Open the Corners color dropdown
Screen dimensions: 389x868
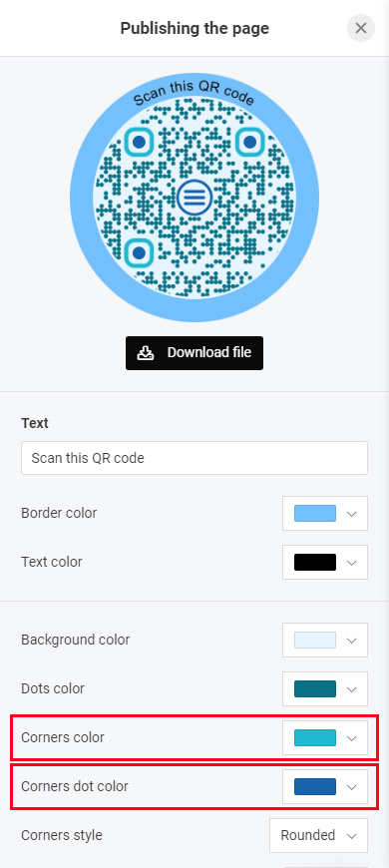(325, 737)
